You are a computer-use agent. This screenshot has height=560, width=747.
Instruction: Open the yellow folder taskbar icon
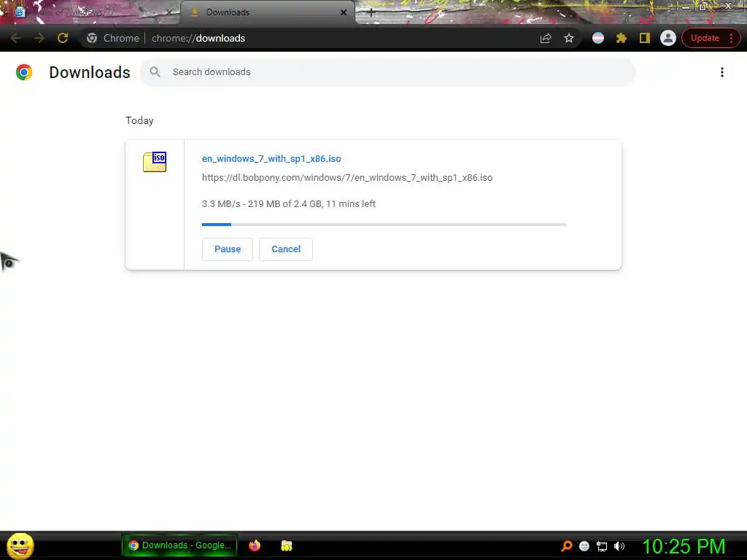tap(286, 545)
